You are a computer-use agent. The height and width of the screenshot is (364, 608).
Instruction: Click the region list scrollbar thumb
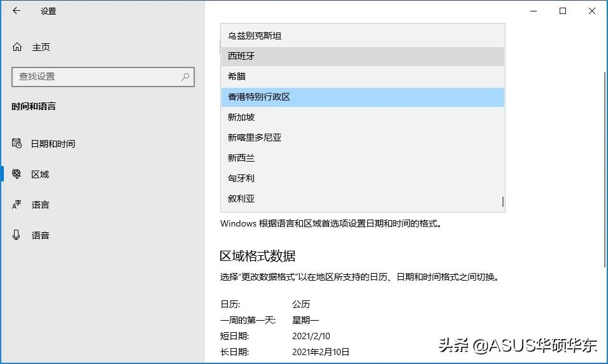[x=503, y=202]
